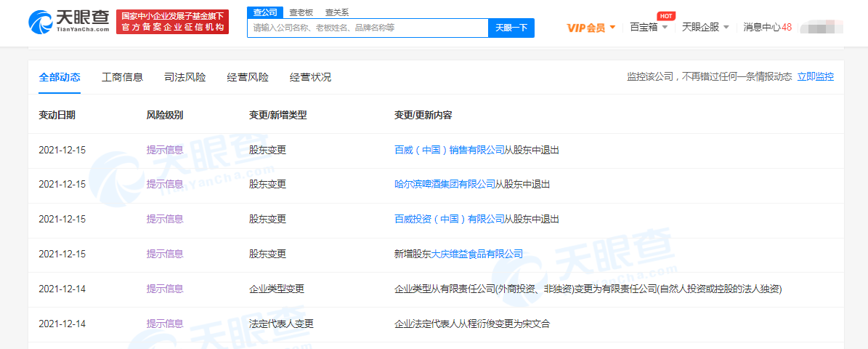
Task: Click the 股东变更 cell in 大庆维益食品 row
Action: pos(267,254)
